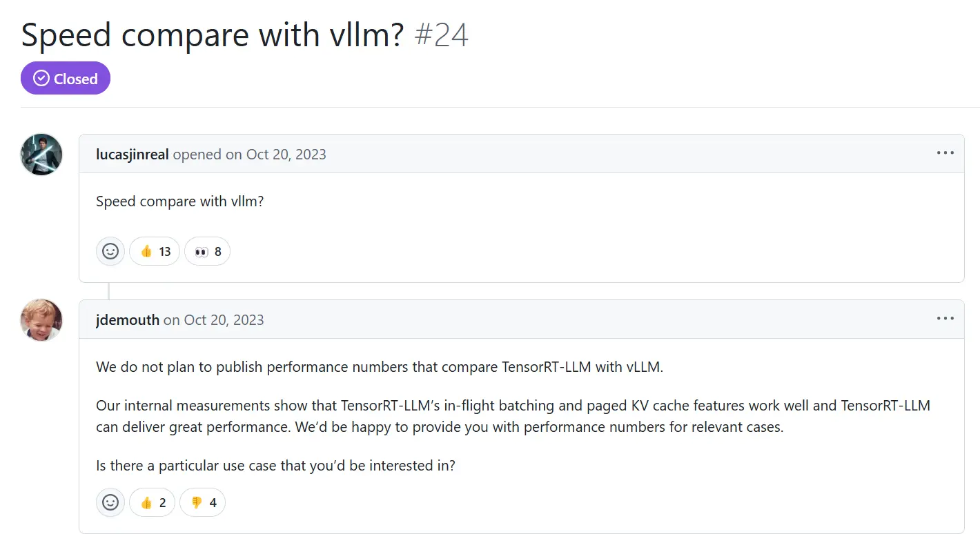Toggle the eyes reaction with 8 votes
980x534 pixels.
pyautogui.click(x=208, y=252)
